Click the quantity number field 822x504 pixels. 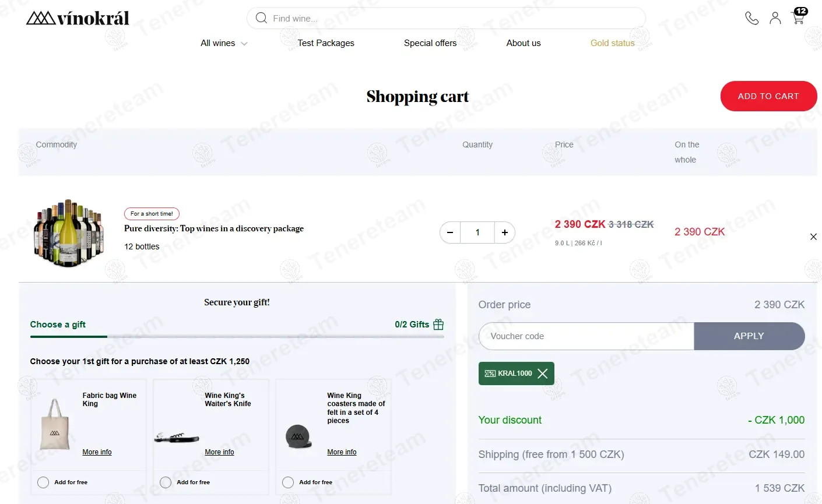pos(477,232)
